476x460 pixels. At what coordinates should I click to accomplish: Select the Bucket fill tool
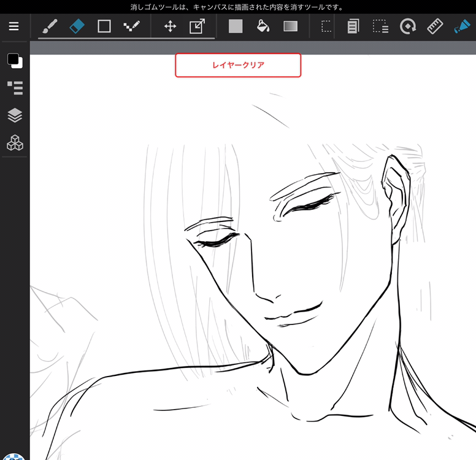(263, 26)
